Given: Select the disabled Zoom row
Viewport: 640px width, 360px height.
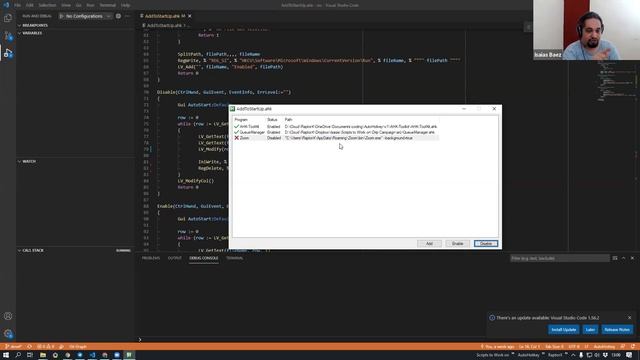Looking at the screenshot, I should [x=336, y=138].
